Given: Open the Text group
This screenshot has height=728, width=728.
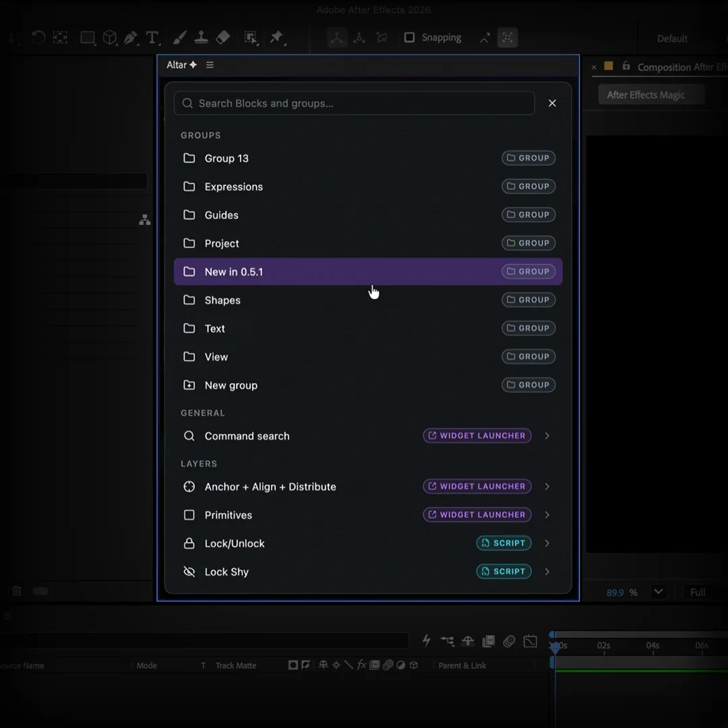Looking at the screenshot, I should pos(368,328).
